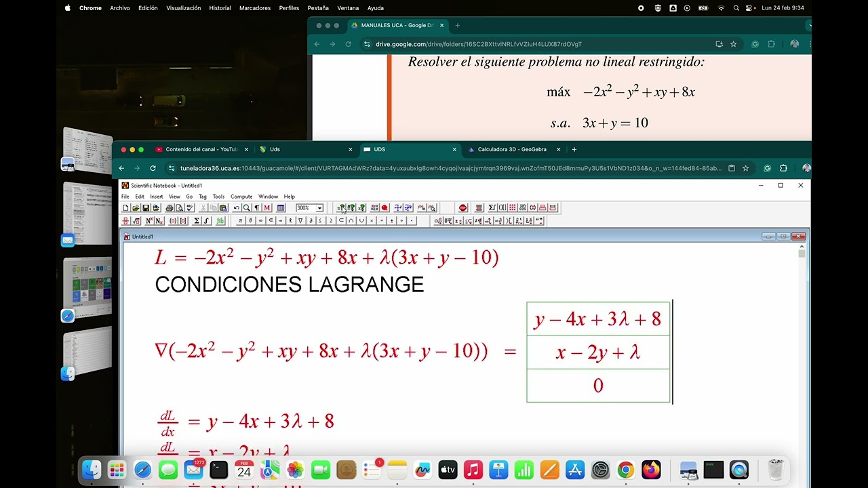Click the MANUALES UCA Google Drive tab

(x=397, y=25)
